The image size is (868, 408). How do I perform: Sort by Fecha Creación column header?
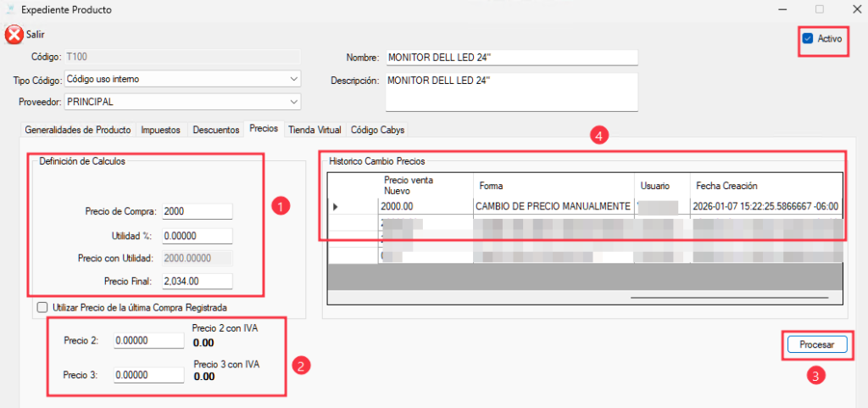[763, 185]
